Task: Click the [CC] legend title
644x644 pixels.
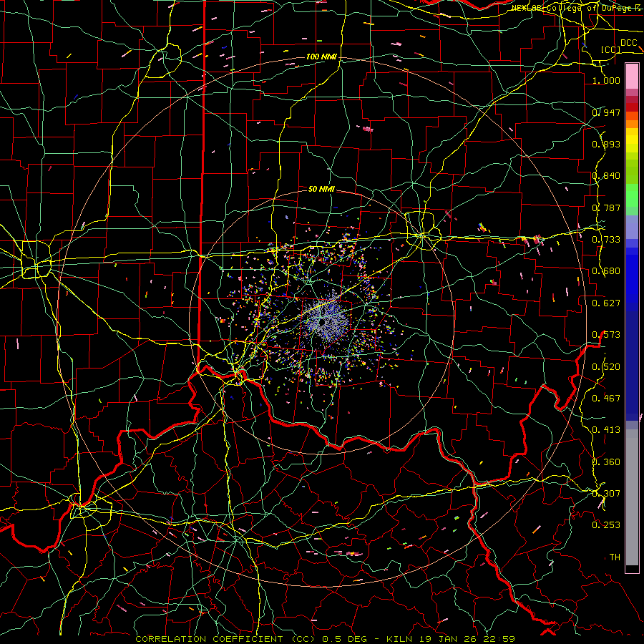Action: click(x=611, y=49)
